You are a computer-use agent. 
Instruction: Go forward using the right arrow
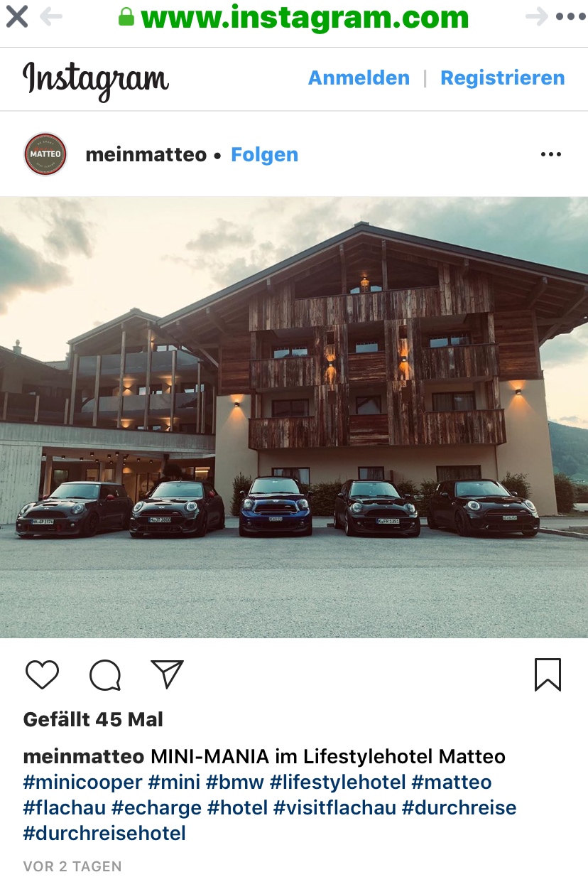click(537, 17)
